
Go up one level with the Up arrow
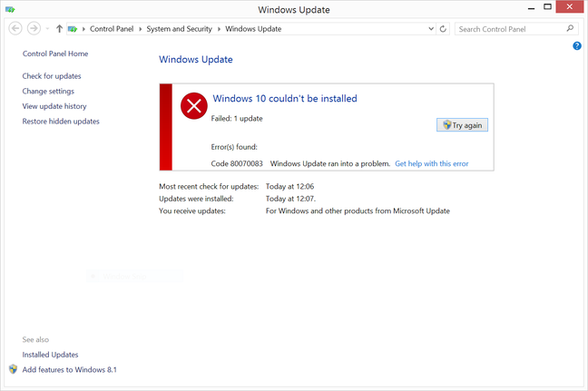(x=59, y=29)
